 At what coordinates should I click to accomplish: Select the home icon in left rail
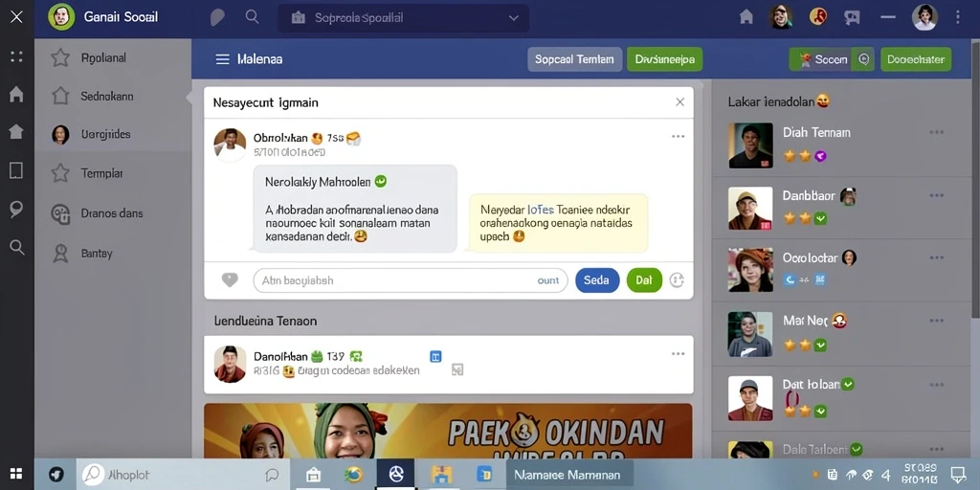(x=17, y=95)
